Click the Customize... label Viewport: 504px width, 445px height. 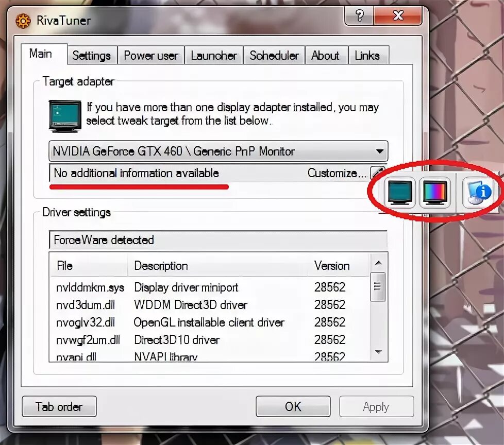point(337,173)
